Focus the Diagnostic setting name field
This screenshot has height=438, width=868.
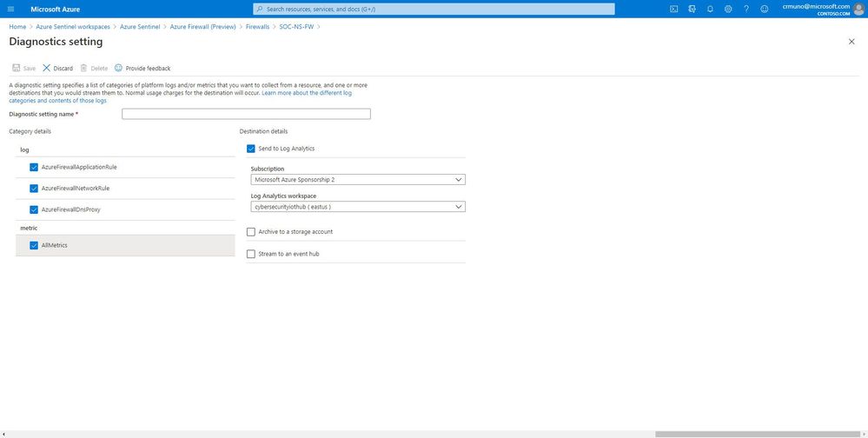(x=247, y=114)
